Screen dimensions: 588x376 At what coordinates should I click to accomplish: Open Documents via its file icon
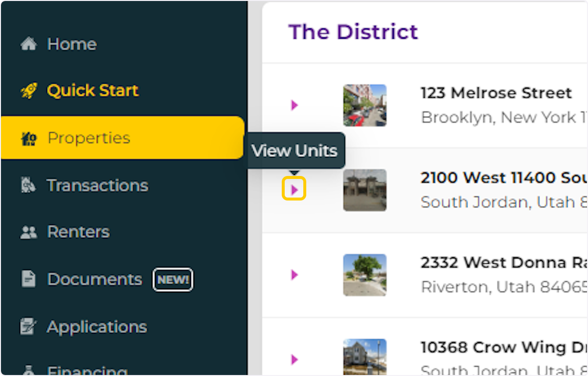[x=28, y=279]
